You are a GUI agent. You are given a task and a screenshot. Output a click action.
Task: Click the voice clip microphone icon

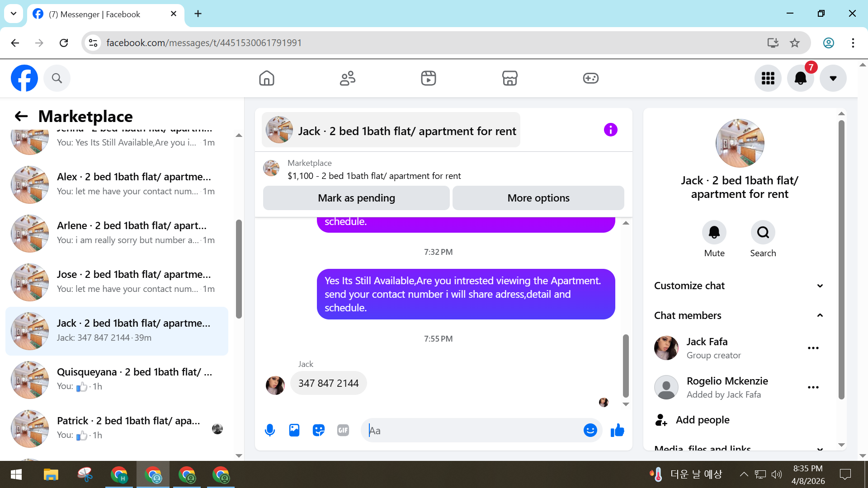(x=270, y=430)
